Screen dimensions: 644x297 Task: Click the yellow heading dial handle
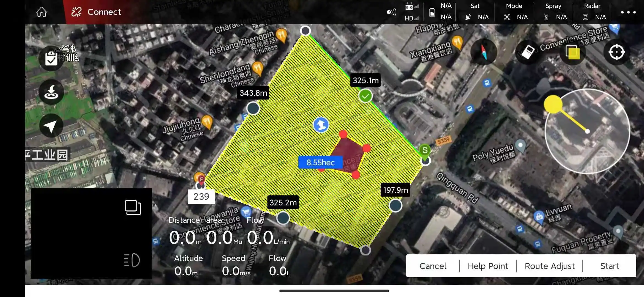click(553, 104)
